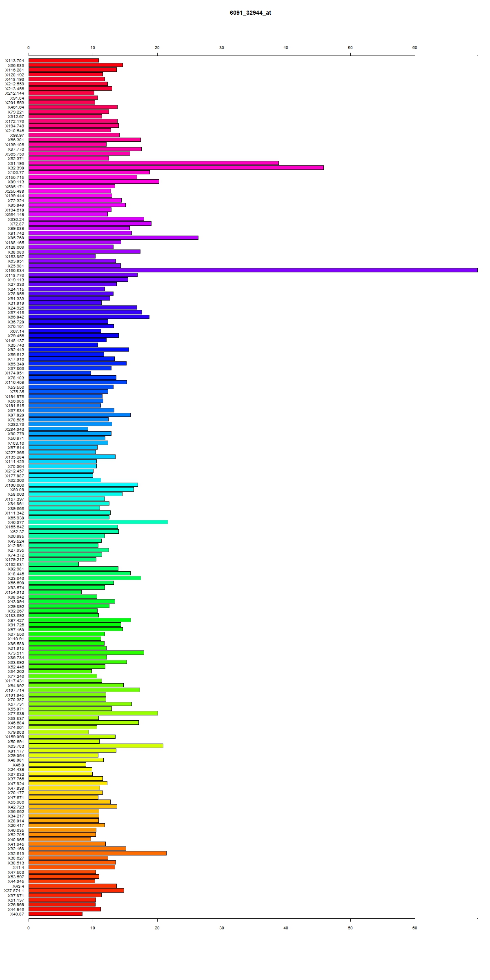
Task: Click the X461.64 row label
Action: [16, 107]
